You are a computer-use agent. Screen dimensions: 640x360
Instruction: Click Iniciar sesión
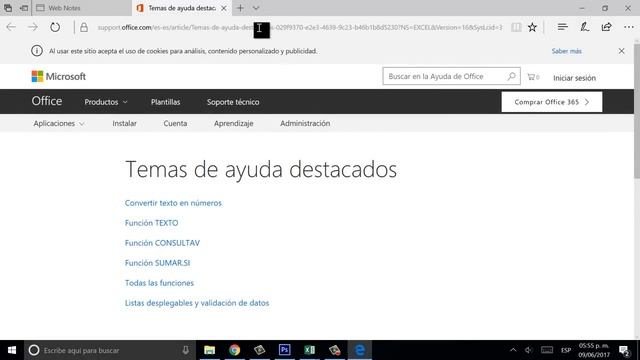(574, 78)
